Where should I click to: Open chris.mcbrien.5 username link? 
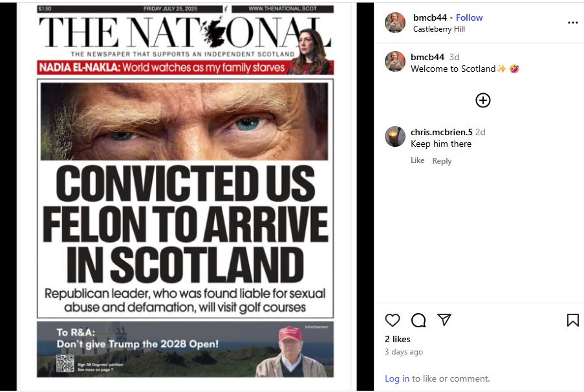pyautogui.click(x=441, y=132)
